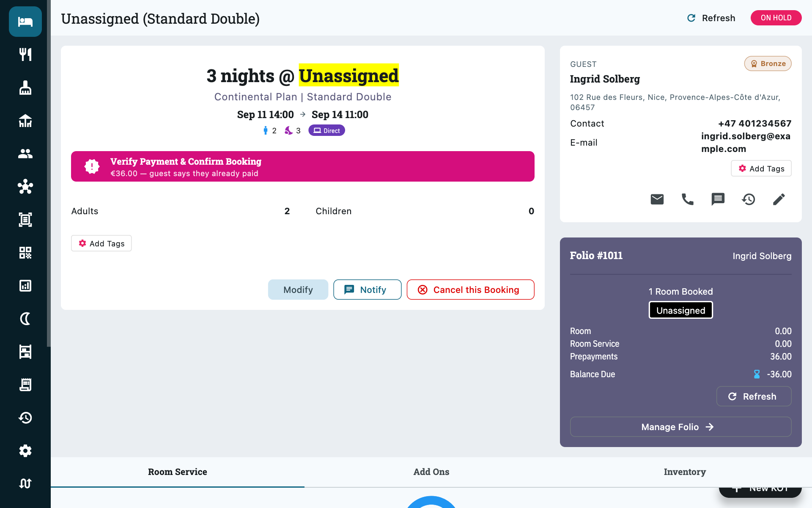Open the bed reservations sidebar icon
The width and height of the screenshot is (812, 508).
[x=25, y=22]
